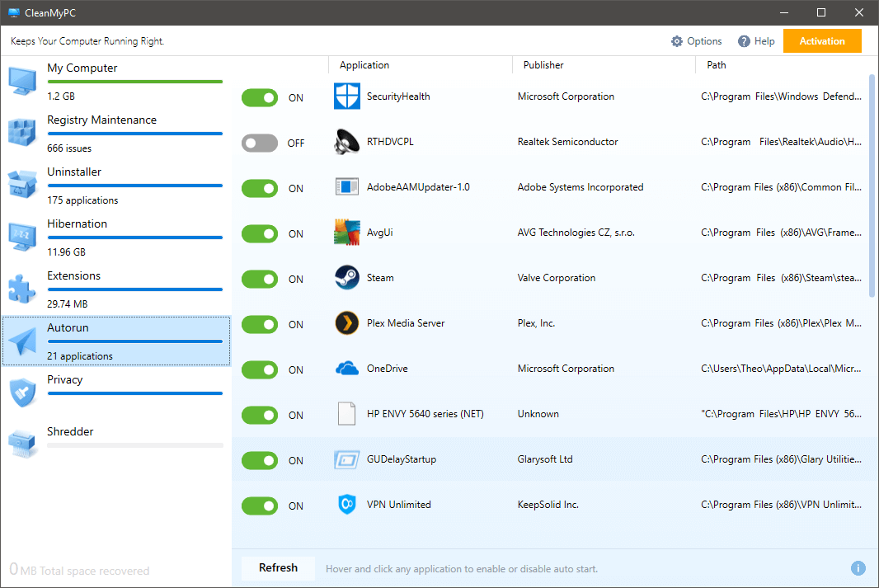This screenshot has width=879, height=588.
Task: Click the Registry Maintenance cubes icon
Action: (22, 133)
